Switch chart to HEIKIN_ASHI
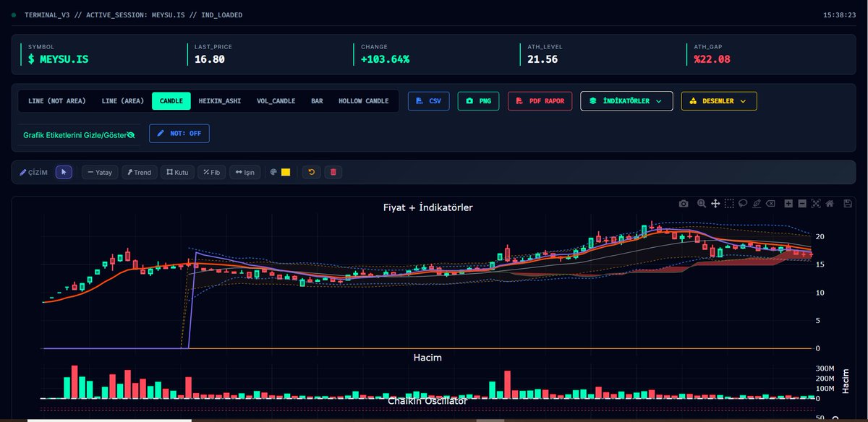 220,101
